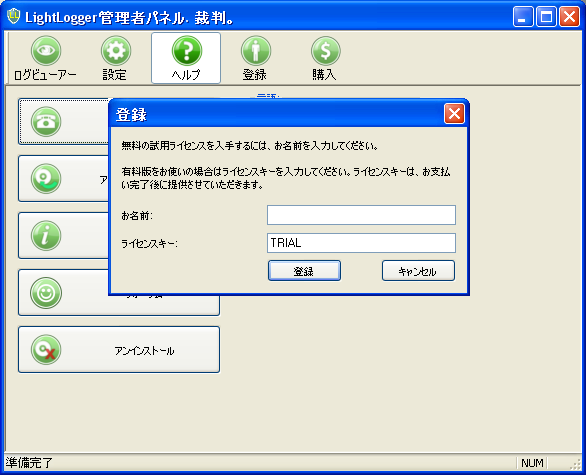Confirm with the 登録 button in dialog

click(304, 271)
